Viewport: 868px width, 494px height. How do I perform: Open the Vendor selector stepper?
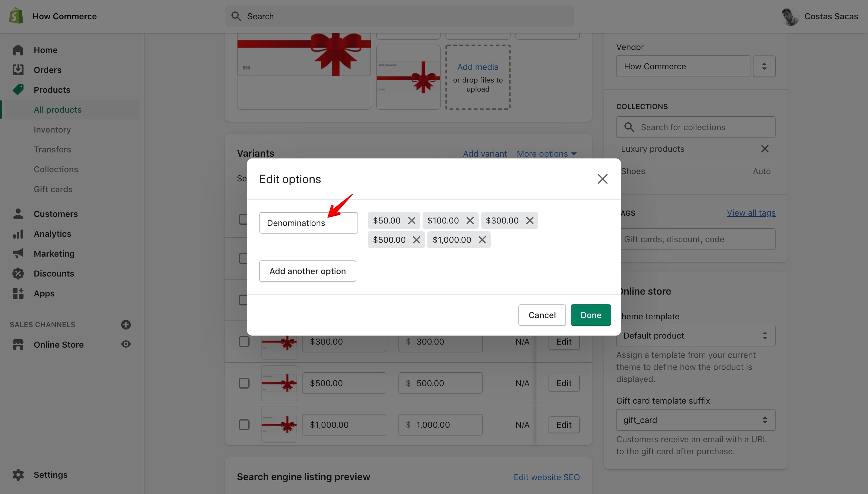coord(764,66)
